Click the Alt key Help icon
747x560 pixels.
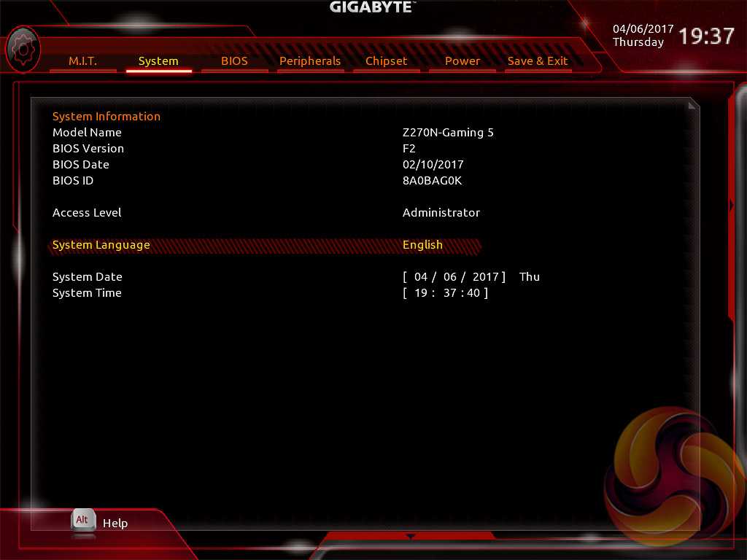click(83, 521)
